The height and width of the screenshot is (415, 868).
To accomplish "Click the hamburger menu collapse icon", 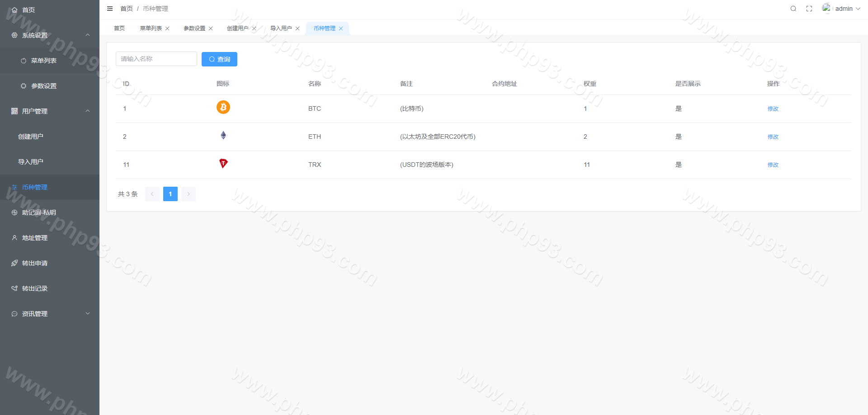I will tap(110, 9).
